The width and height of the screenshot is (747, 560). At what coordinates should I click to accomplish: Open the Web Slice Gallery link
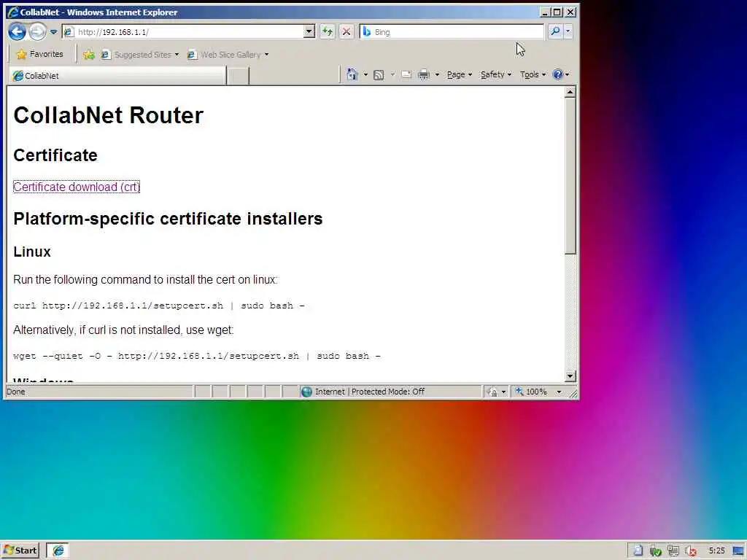[228, 55]
